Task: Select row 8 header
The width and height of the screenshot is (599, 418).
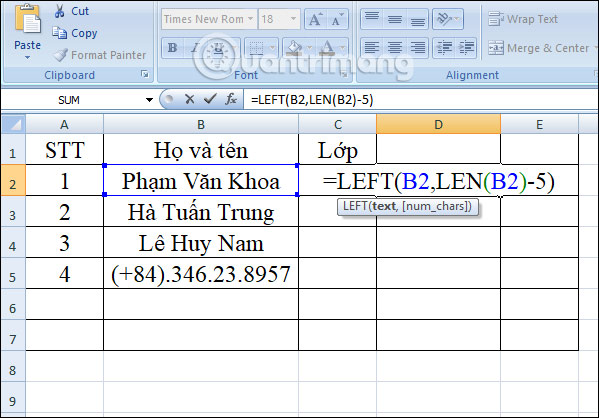Action: click(13, 366)
